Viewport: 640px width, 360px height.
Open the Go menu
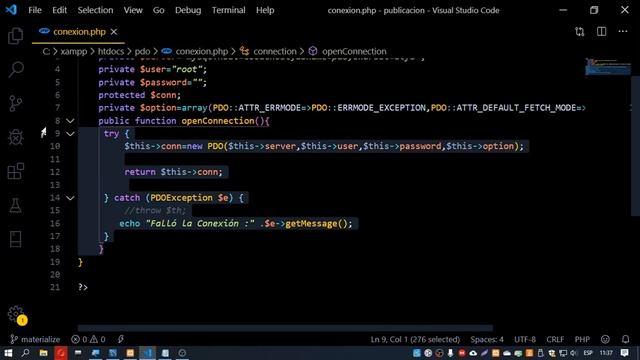[x=159, y=10]
